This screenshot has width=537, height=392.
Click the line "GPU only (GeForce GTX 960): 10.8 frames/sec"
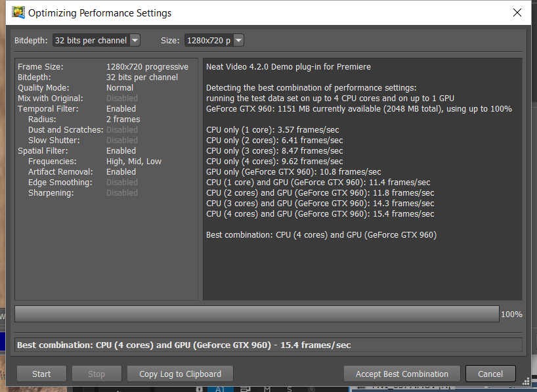(x=293, y=172)
